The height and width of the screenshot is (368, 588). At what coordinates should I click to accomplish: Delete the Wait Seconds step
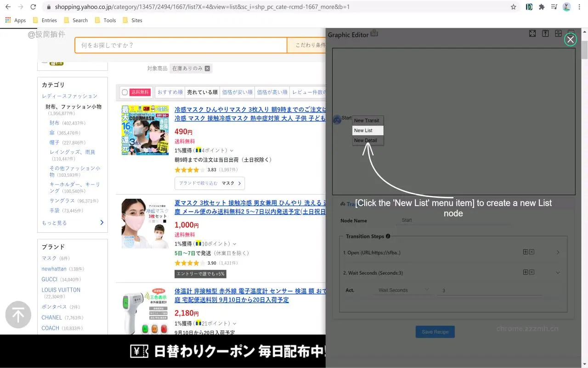[531, 272]
